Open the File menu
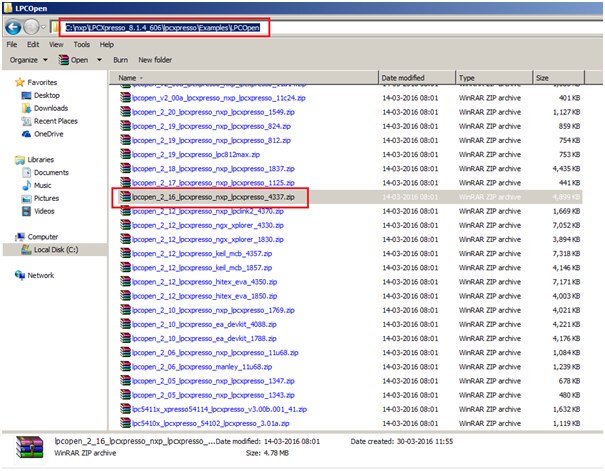 [x=12, y=44]
